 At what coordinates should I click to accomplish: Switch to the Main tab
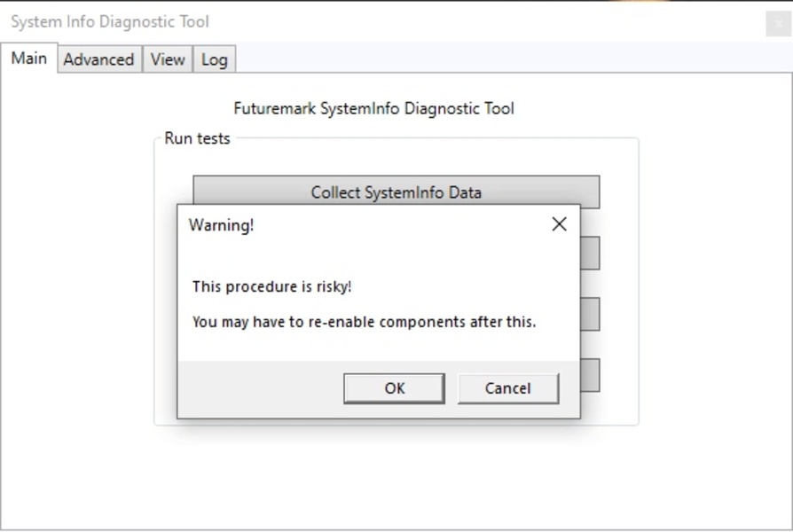(28, 59)
